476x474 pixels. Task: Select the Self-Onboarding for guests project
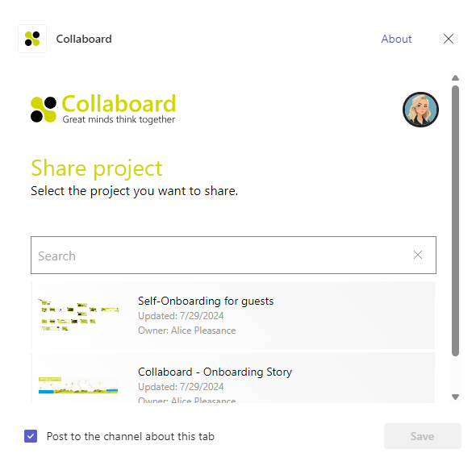click(x=233, y=315)
